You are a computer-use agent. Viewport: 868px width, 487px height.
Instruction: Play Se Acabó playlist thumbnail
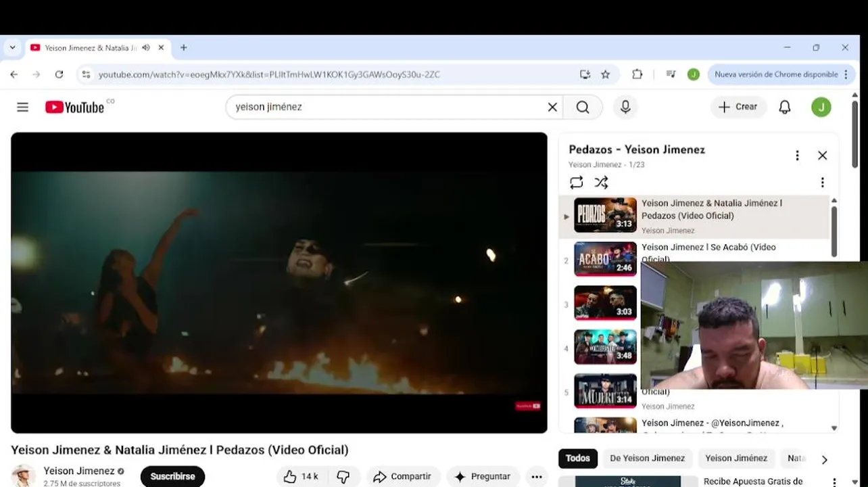click(605, 259)
